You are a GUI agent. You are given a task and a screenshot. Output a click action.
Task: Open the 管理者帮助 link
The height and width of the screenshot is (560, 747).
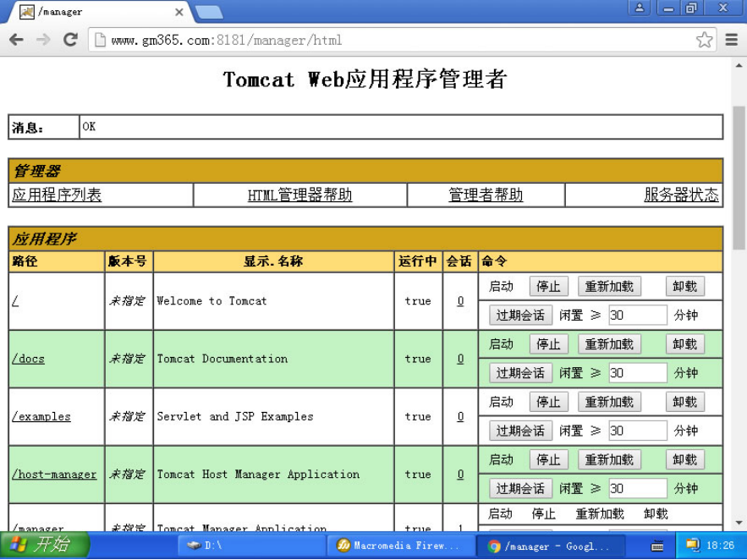point(486,195)
